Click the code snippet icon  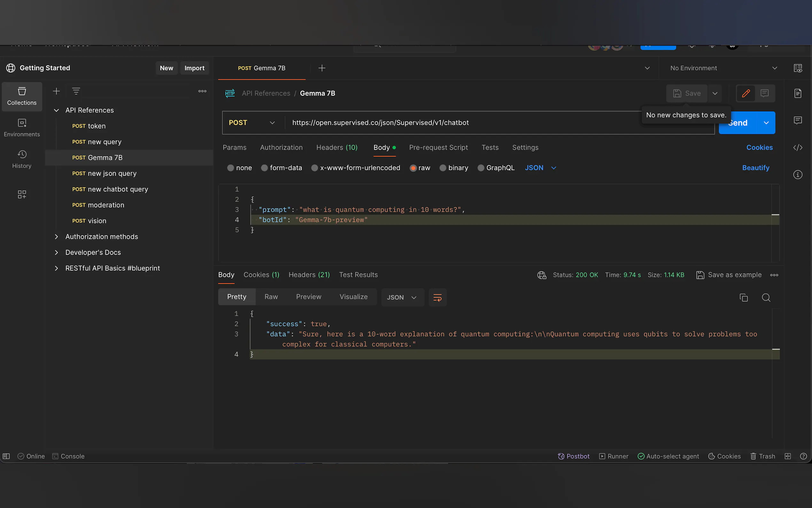798,147
